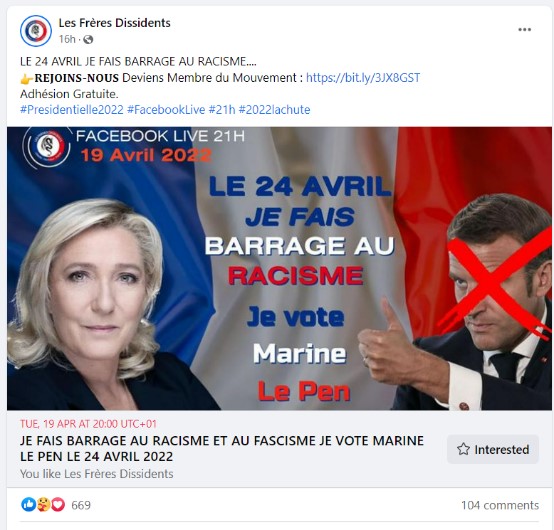Open the #Presidentielle2022 hashtag

72,110
